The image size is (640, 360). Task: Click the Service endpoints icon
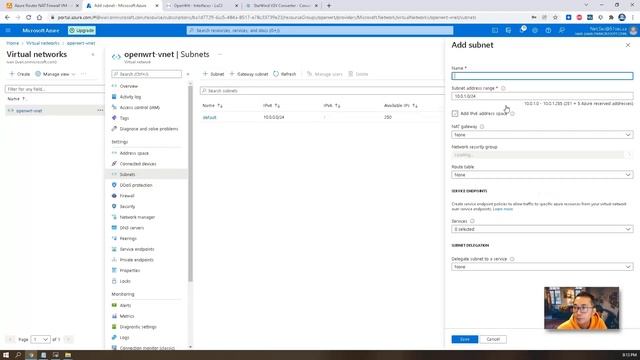click(x=114, y=249)
